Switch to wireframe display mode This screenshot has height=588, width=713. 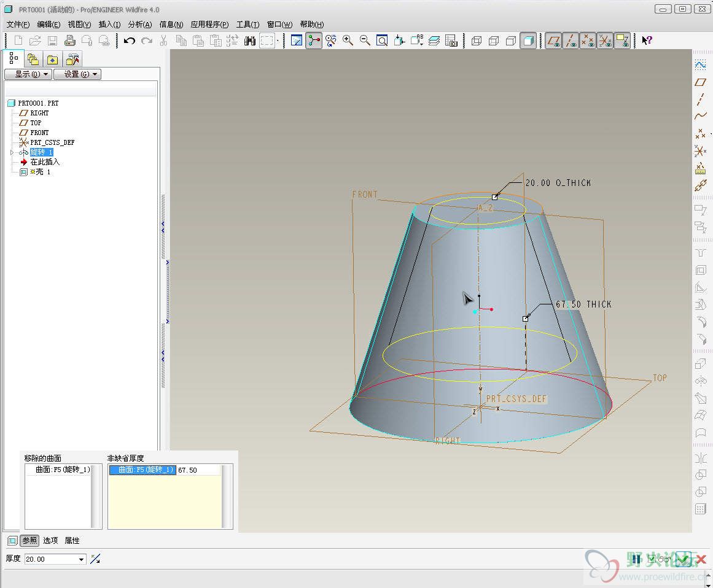coord(477,41)
